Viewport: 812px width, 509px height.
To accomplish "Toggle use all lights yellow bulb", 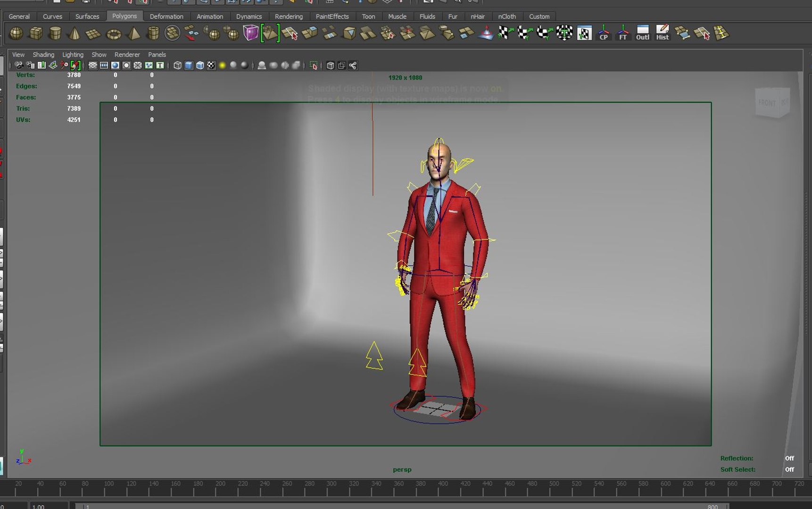I will click(223, 66).
